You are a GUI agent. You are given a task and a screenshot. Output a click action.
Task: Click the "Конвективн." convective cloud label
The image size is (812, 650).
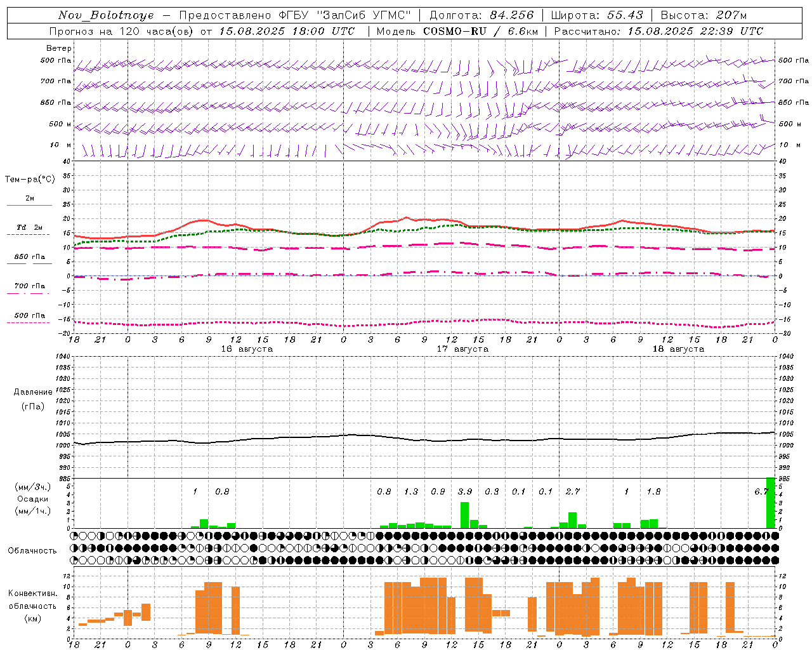click(x=33, y=594)
